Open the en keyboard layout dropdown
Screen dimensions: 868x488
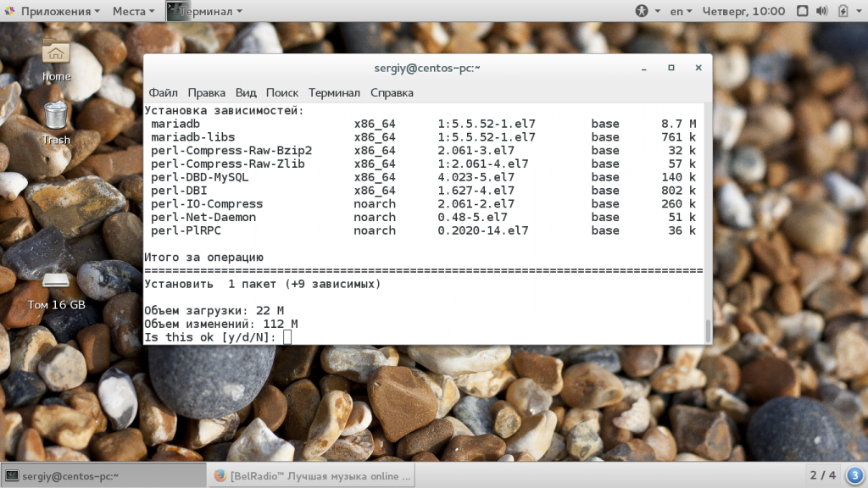tap(682, 11)
